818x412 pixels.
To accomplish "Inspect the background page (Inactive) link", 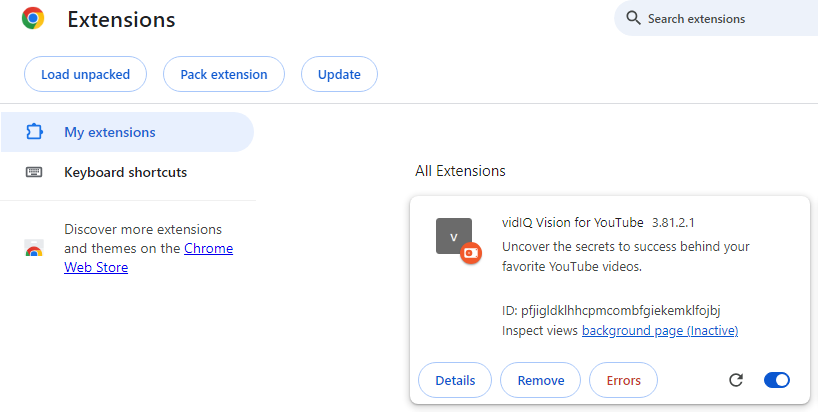I will pyautogui.click(x=660, y=330).
